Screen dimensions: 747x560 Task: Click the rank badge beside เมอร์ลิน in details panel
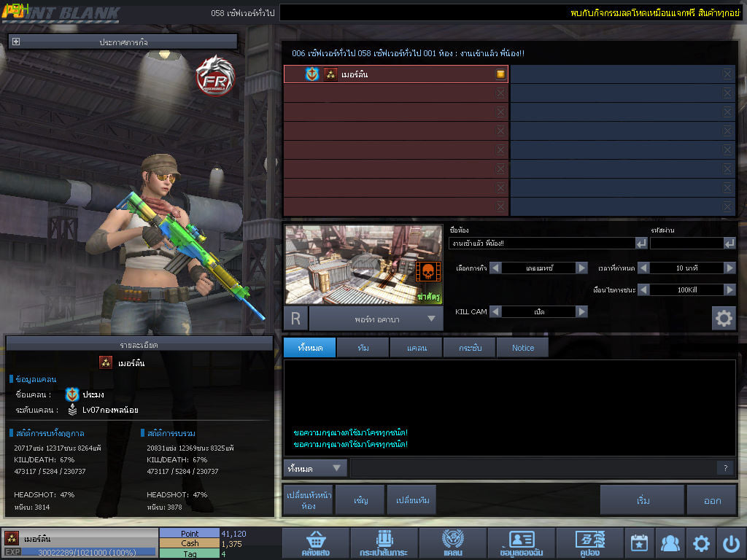tap(105, 362)
